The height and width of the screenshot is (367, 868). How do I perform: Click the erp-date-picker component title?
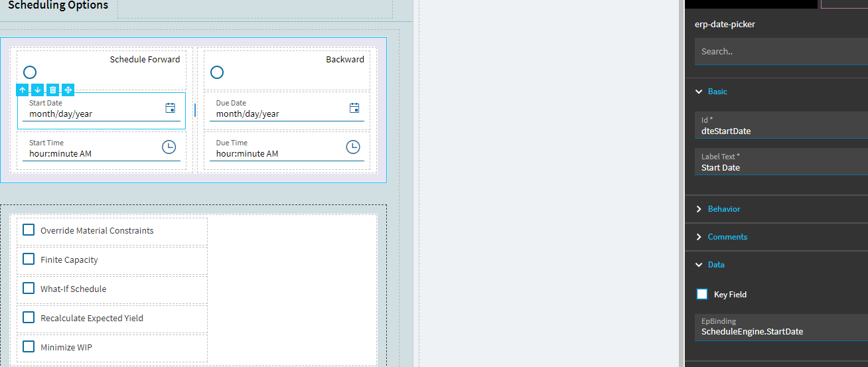(725, 24)
